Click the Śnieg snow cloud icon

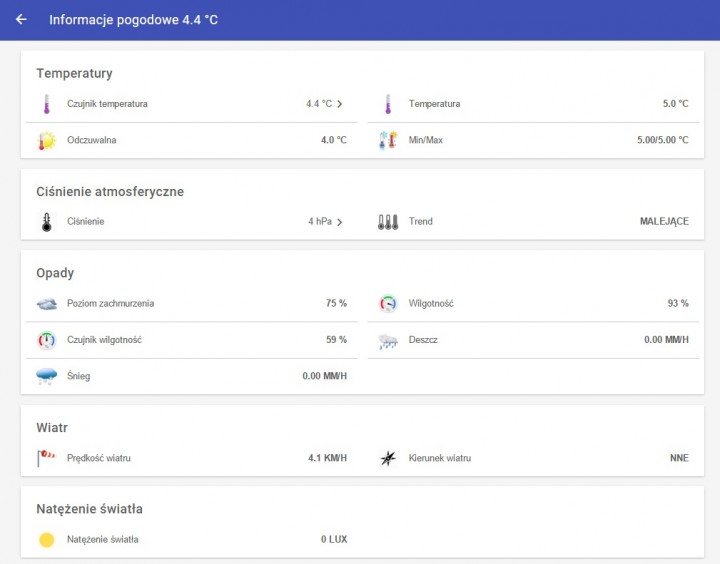[x=46, y=376]
